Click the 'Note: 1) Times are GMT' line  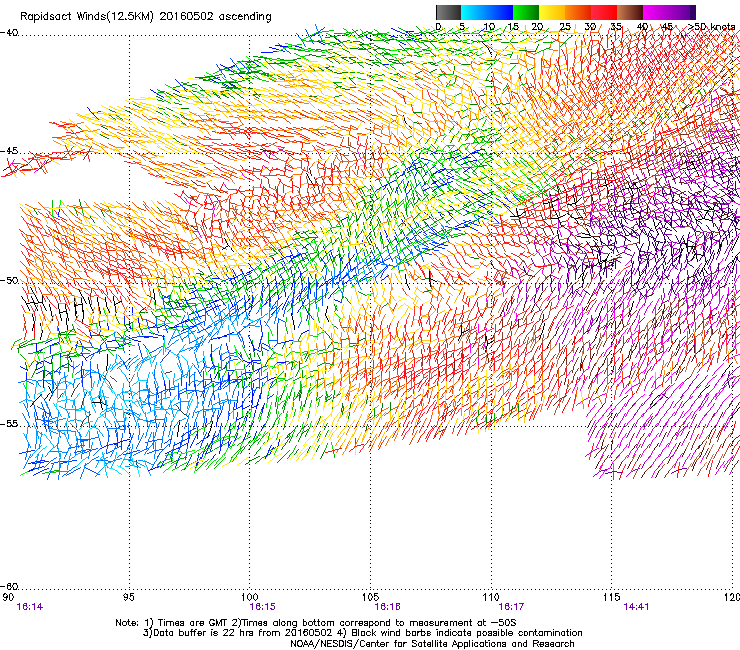pyautogui.click(x=316, y=623)
